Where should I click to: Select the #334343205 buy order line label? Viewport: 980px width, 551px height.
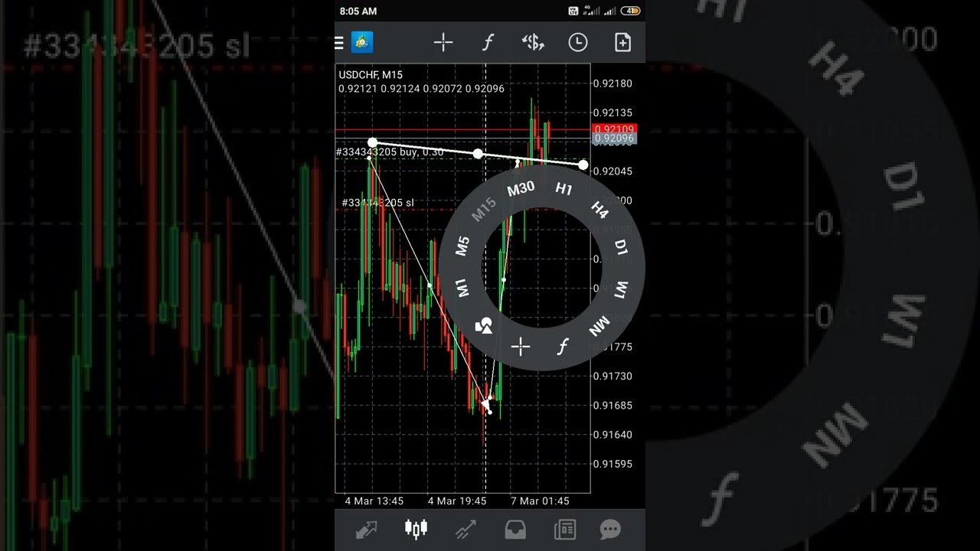(390, 152)
